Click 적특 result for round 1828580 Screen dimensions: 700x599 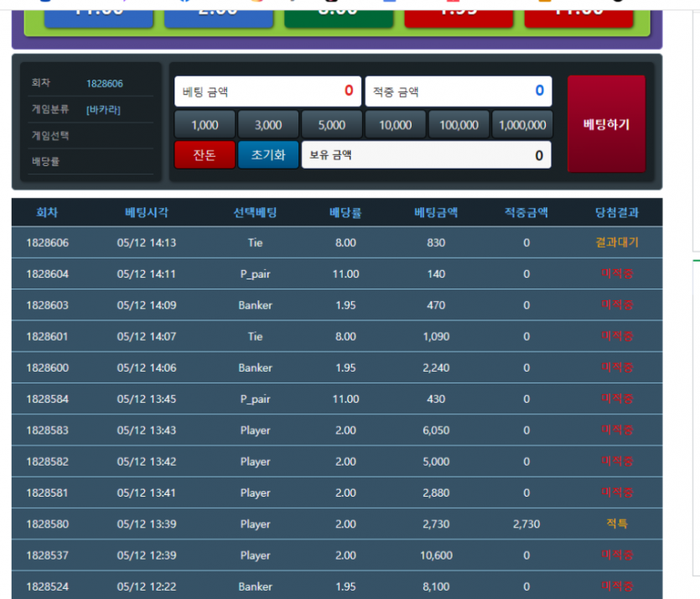(x=617, y=523)
